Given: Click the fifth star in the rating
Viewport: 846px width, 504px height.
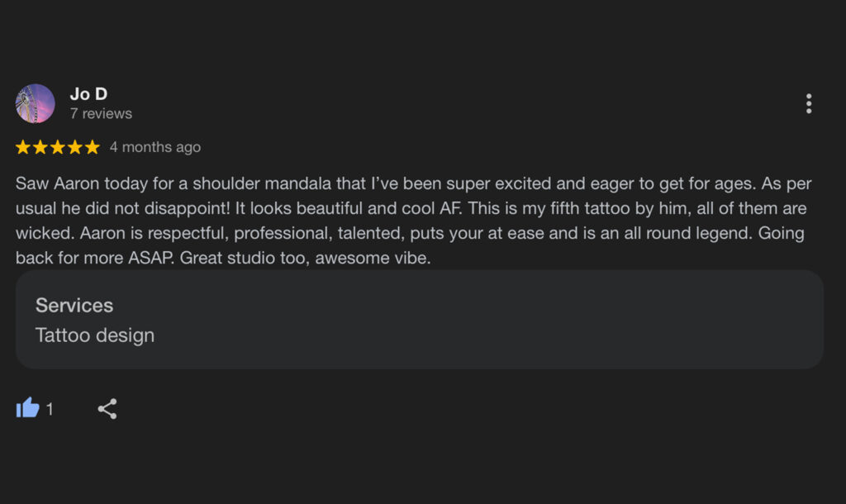Looking at the screenshot, I should click(93, 147).
